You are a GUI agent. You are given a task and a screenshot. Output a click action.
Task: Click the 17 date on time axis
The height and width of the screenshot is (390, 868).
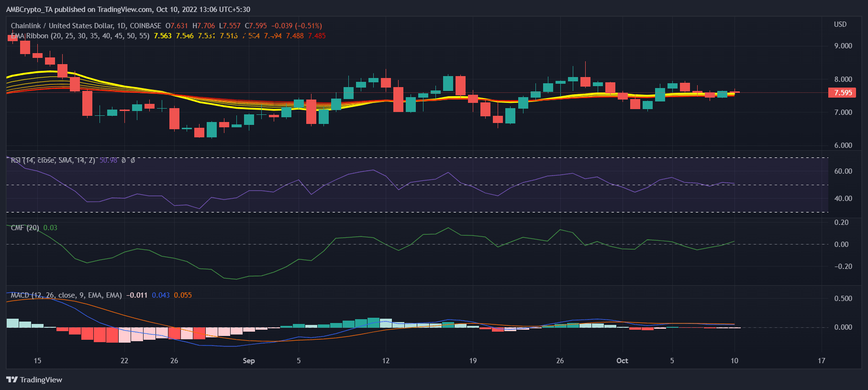coord(822,361)
